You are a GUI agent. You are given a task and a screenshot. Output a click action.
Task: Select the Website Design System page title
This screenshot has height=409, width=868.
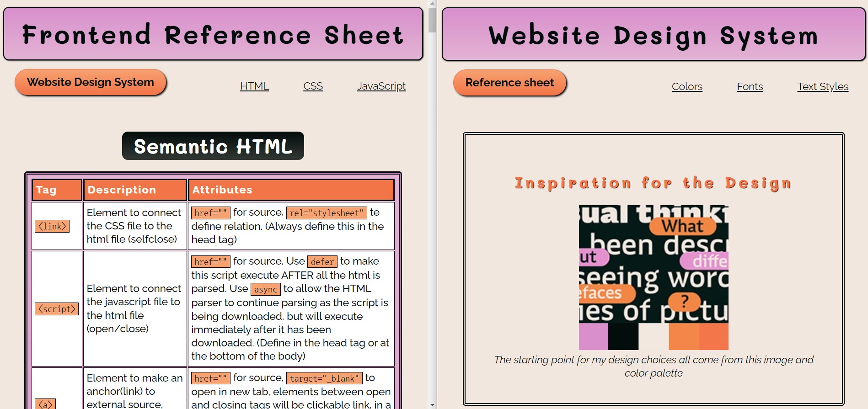point(654,36)
